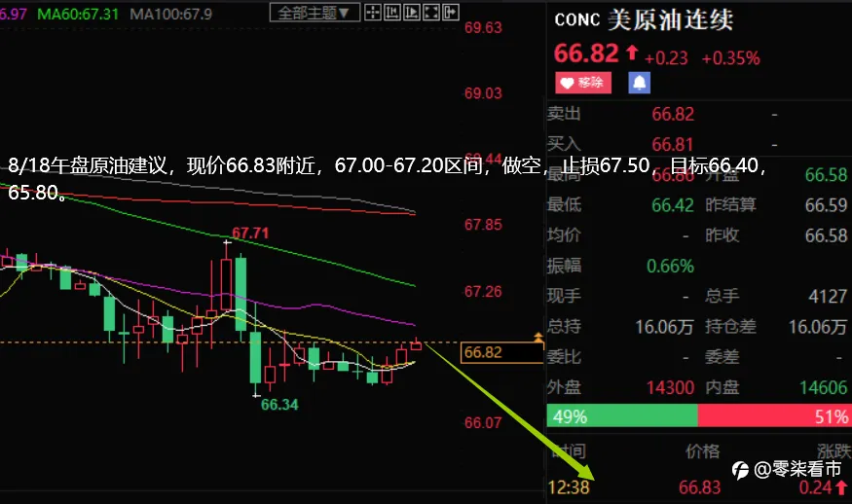Click the green 49% ratio bar
This screenshot has width=852, height=504.
click(x=622, y=415)
